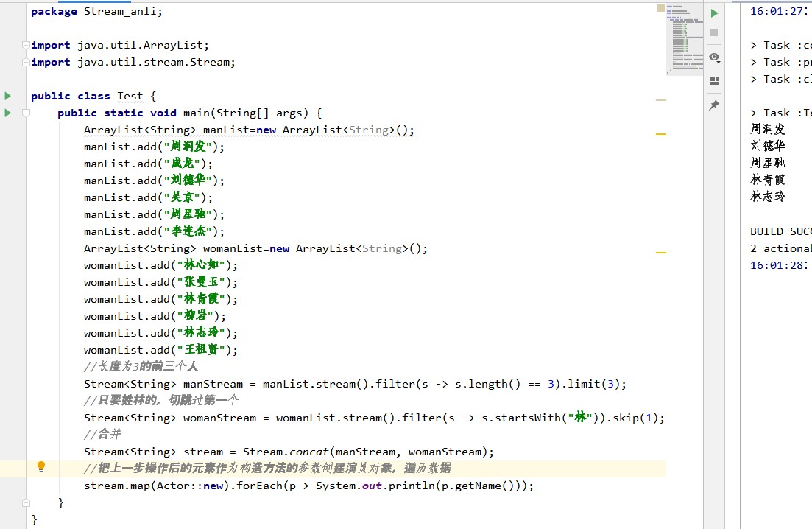Open the eye view-options dropdown

pos(714,57)
